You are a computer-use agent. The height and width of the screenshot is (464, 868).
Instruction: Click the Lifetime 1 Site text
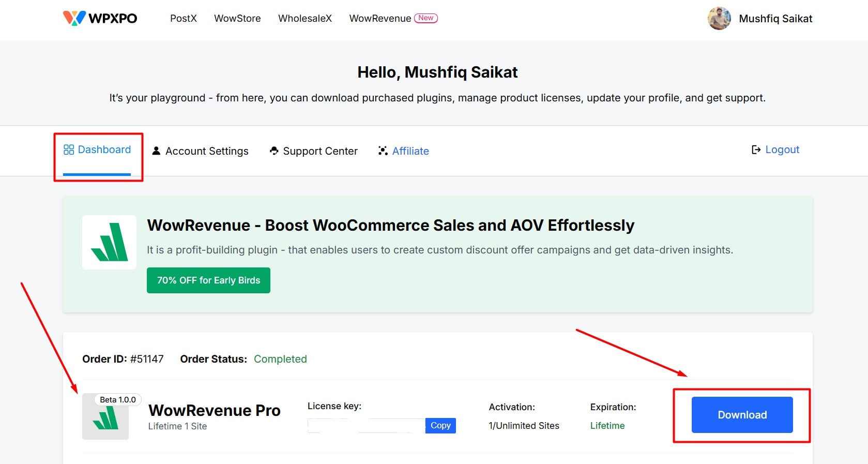click(x=177, y=426)
